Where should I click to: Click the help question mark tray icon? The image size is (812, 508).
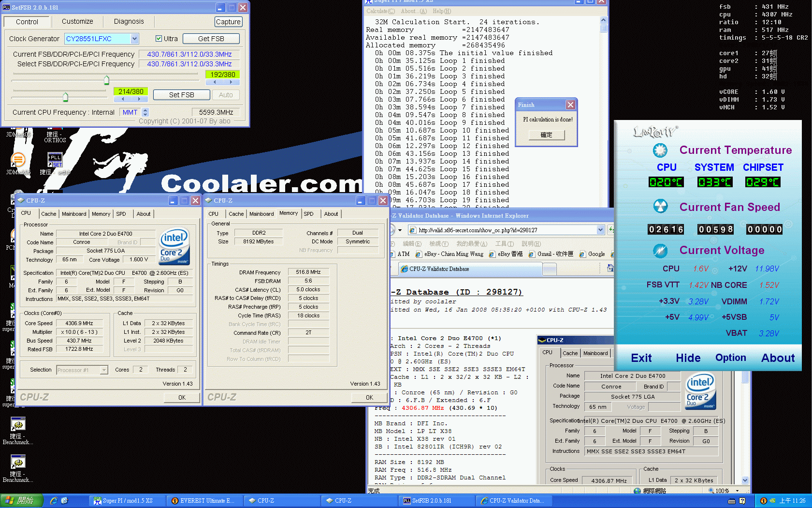742,501
